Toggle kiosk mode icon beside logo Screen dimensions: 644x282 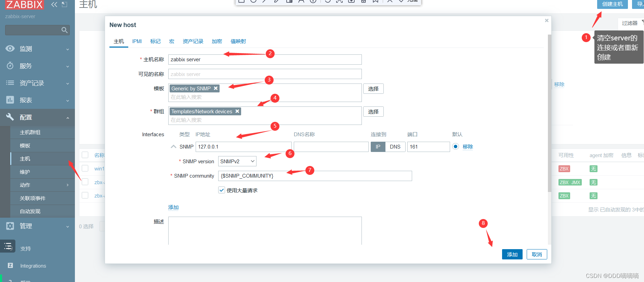tap(64, 4)
